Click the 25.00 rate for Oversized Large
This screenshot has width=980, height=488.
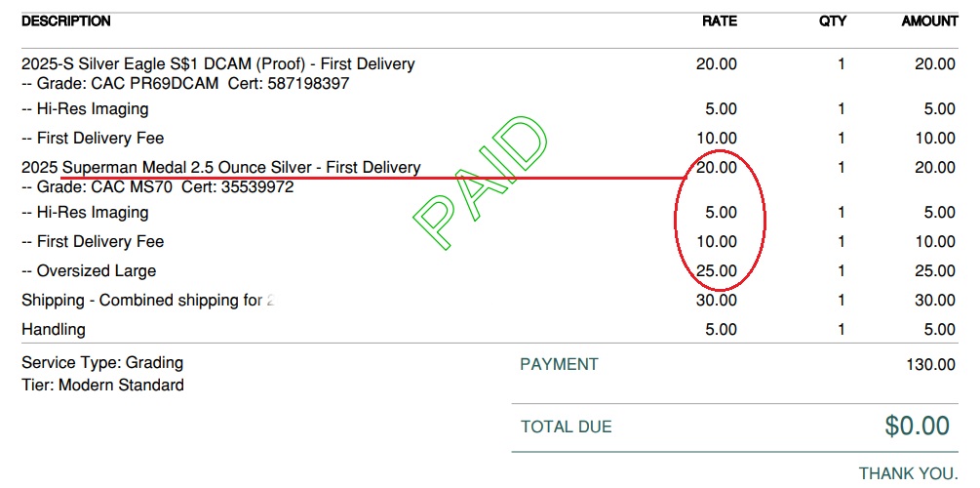coord(717,271)
